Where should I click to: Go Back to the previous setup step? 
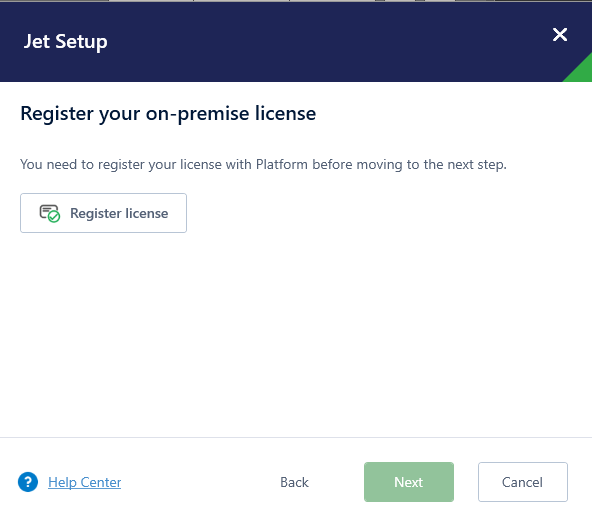tap(294, 482)
